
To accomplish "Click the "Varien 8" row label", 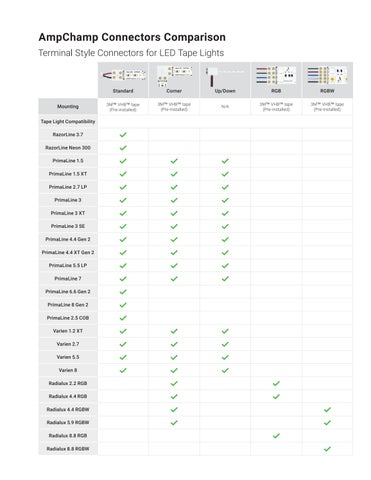I will (x=68, y=370).
